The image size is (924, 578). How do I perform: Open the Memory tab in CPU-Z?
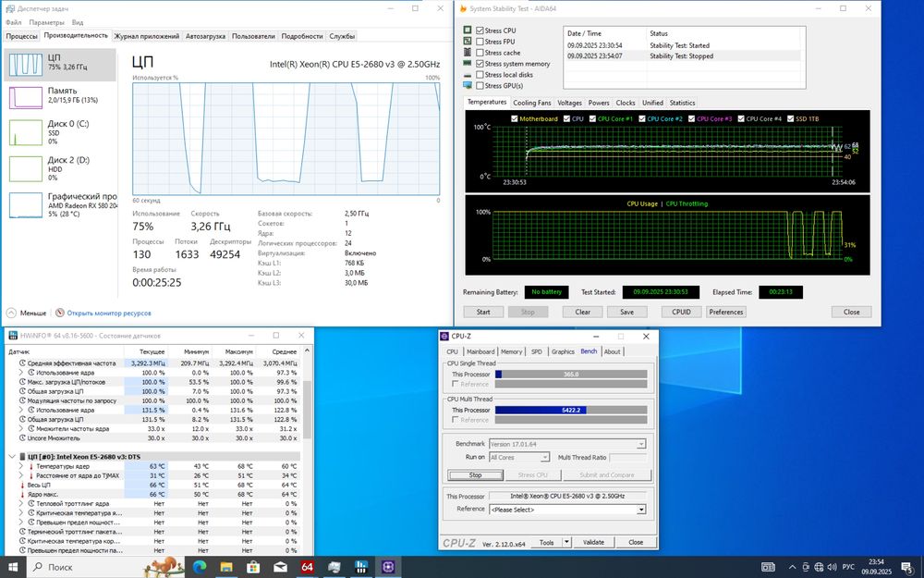click(x=511, y=351)
